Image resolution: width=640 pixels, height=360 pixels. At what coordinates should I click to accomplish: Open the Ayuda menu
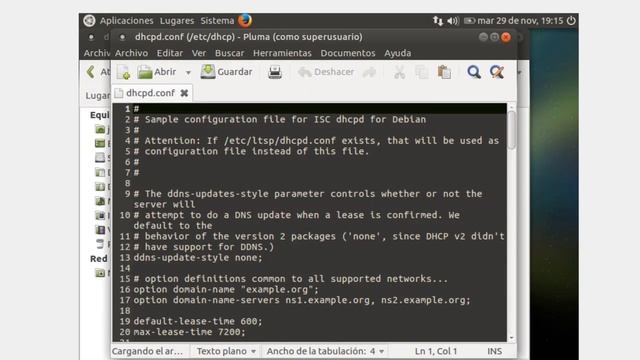pos(398,53)
